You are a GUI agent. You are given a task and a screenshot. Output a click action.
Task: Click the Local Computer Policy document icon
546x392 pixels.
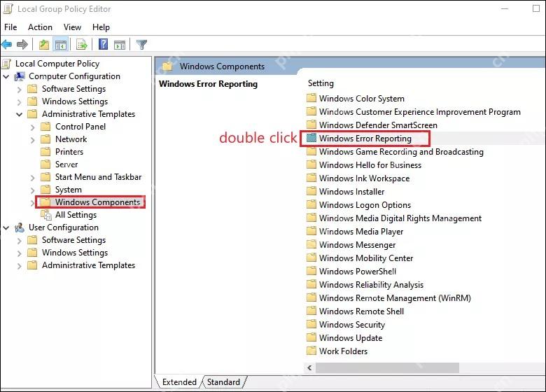pos(6,64)
